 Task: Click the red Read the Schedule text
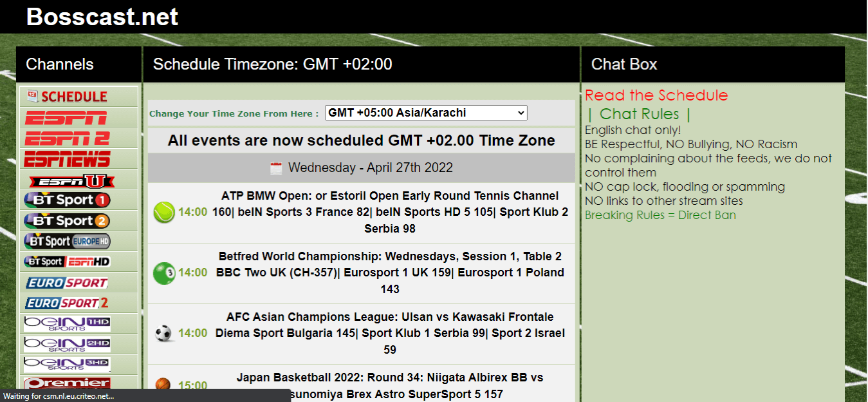(x=656, y=95)
